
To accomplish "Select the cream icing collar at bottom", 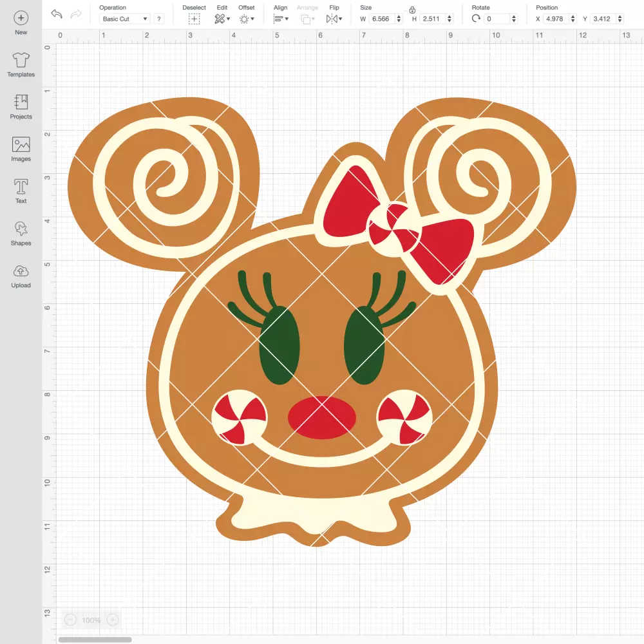I will 316,513.
